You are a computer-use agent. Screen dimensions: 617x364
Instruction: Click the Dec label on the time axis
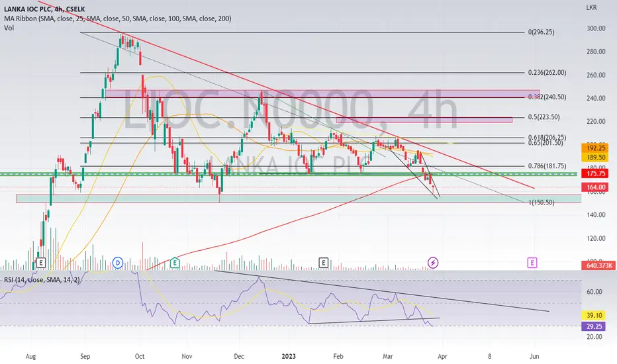pos(239,357)
